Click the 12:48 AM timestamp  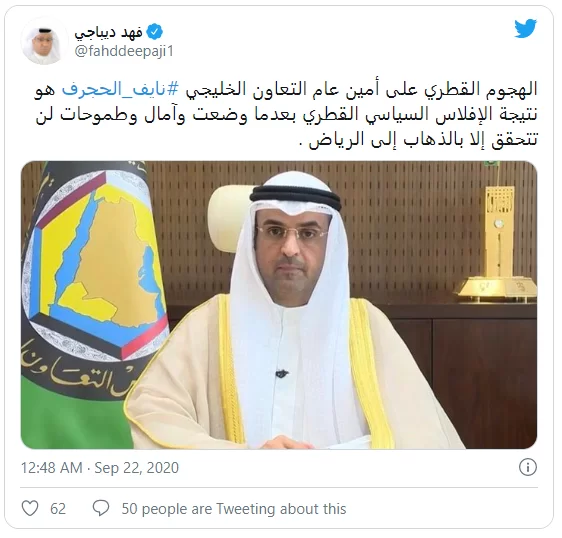point(52,468)
